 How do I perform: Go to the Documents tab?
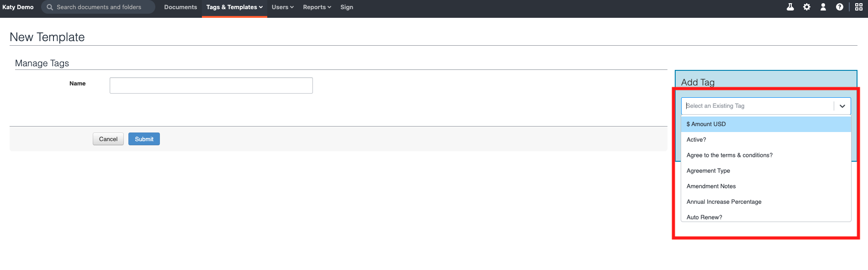click(180, 7)
